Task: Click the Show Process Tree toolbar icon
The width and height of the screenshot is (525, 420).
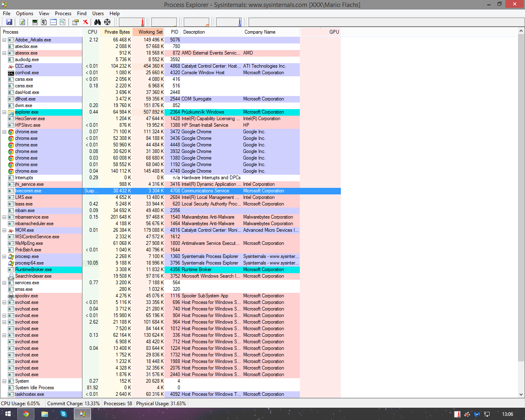Action: click(44, 22)
